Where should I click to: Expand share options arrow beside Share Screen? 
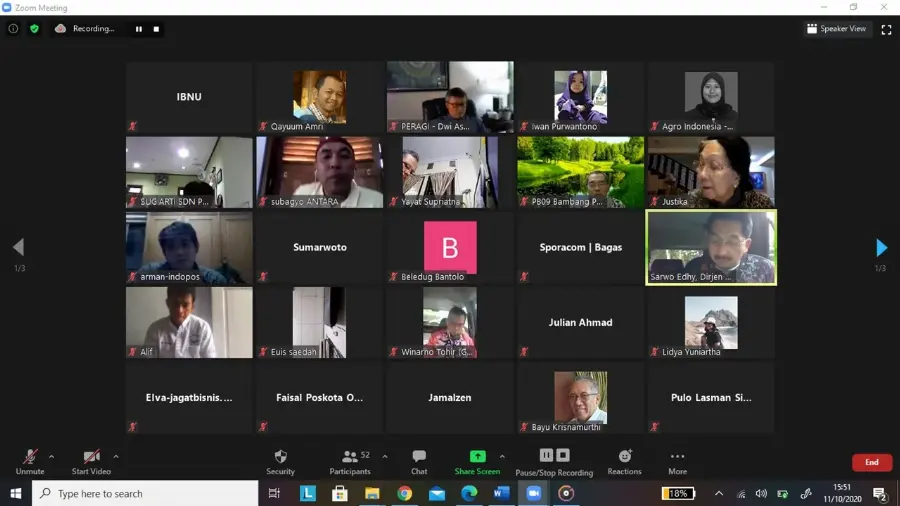502,457
